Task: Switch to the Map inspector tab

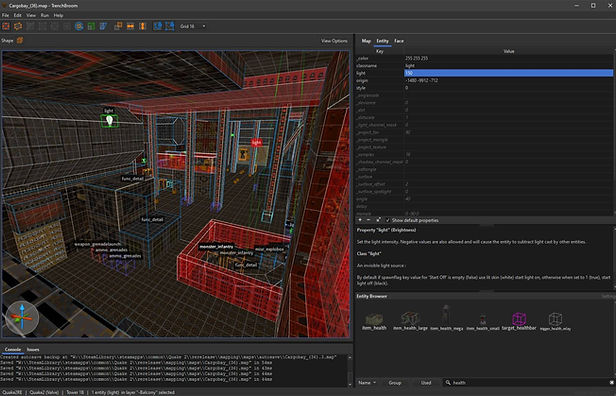Action: click(x=366, y=41)
